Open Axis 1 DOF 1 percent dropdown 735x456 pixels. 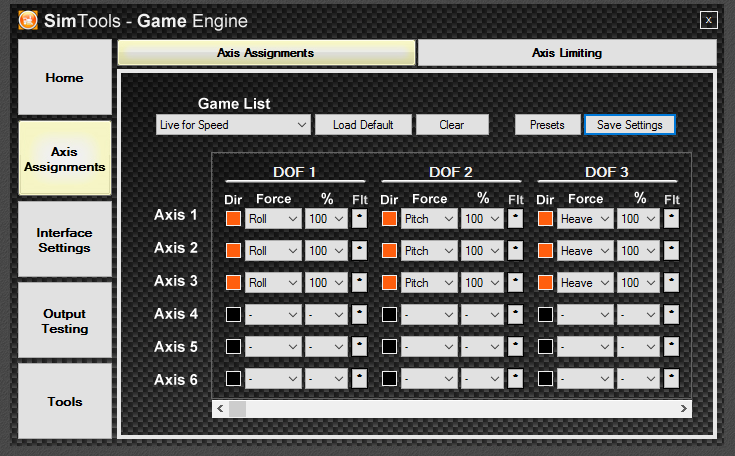(x=326, y=218)
